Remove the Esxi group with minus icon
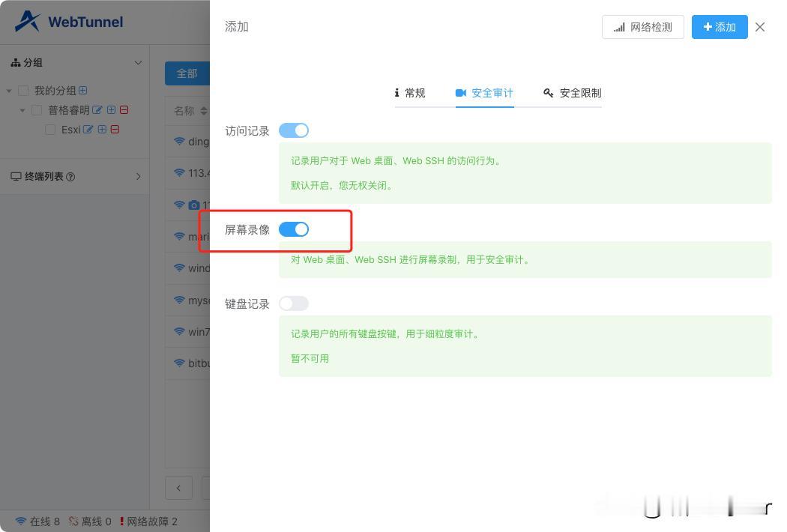This screenshot has width=787, height=532. pyautogui.click(x=115, y=130)
